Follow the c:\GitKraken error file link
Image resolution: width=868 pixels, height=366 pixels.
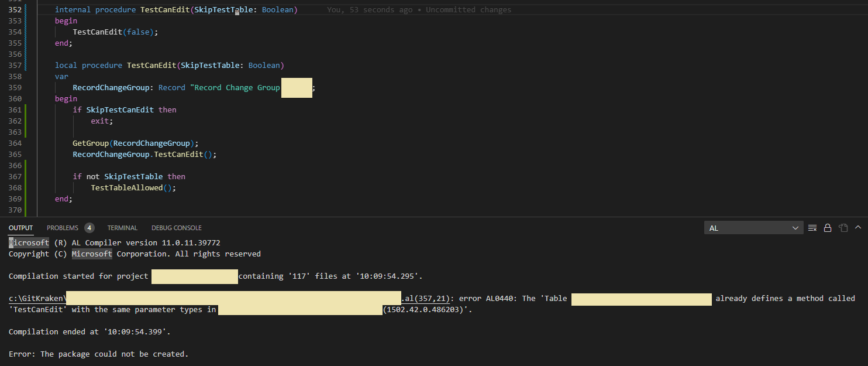coord(36,298)
